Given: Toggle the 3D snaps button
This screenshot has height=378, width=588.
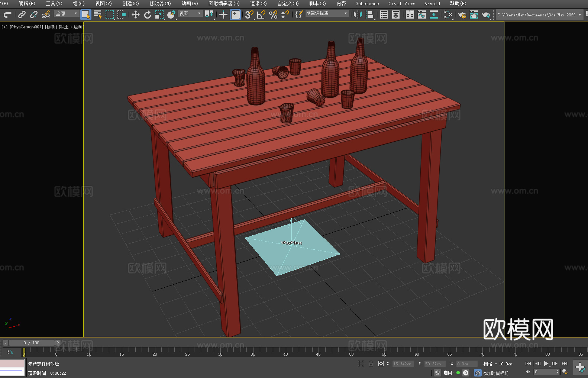Looking at the screenshot, I should [x=249, y=14].
